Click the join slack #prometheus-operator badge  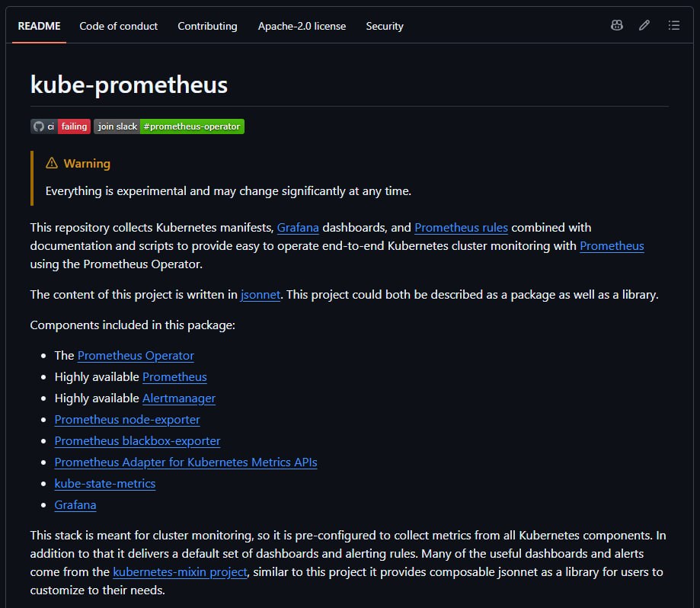coord(169,126)
